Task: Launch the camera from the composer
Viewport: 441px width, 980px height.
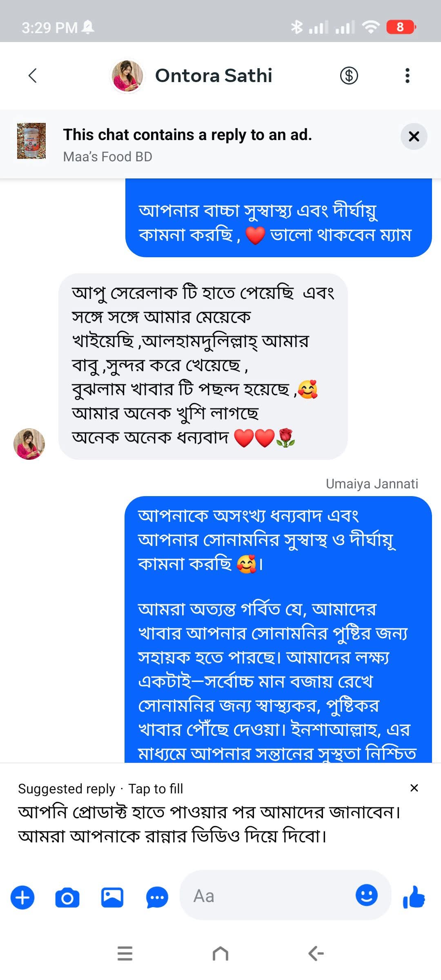Action: click(67, 897)
